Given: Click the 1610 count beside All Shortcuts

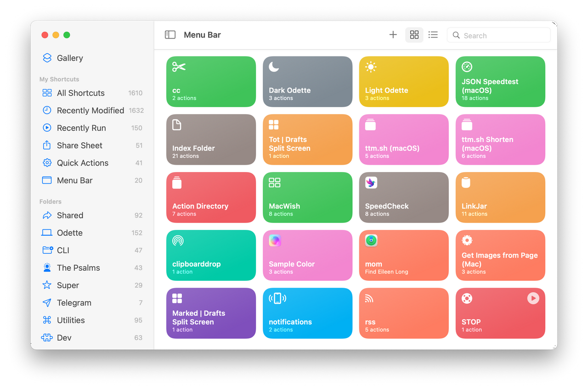Looking at the screenshot, I should pos(135,93).
